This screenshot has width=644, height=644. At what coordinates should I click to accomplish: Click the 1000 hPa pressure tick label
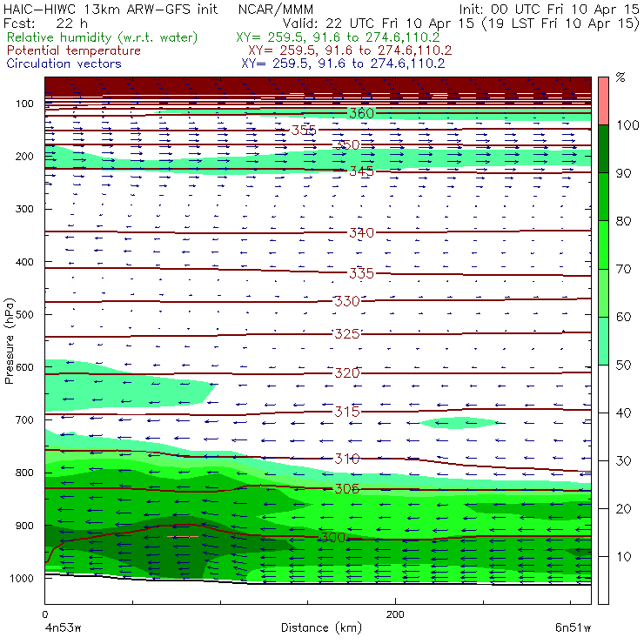point(22,578)
